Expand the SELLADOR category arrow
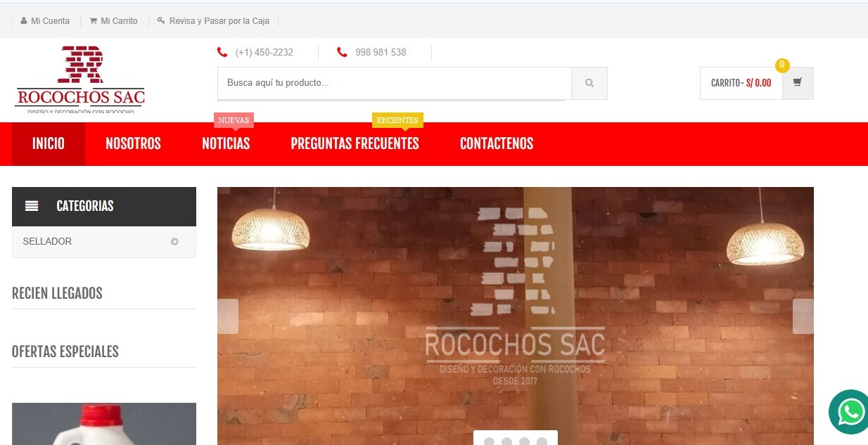868x445 pixels. coord(174,242)
